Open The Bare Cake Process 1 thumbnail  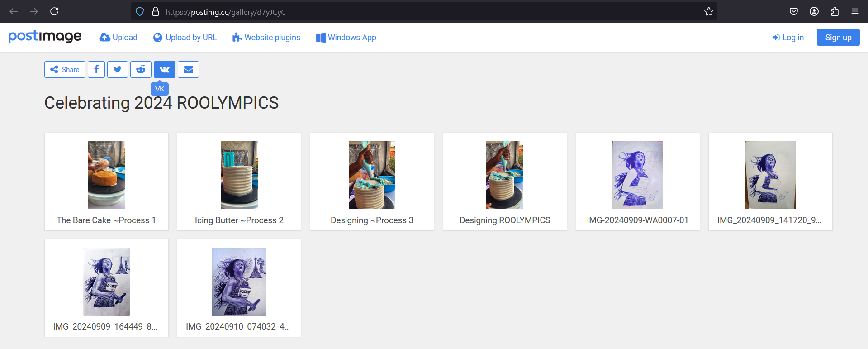coord(106,175)
